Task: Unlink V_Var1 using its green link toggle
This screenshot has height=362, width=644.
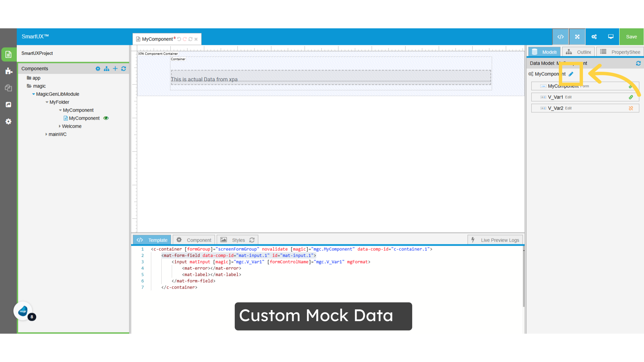Action: (x=631, y=97)
